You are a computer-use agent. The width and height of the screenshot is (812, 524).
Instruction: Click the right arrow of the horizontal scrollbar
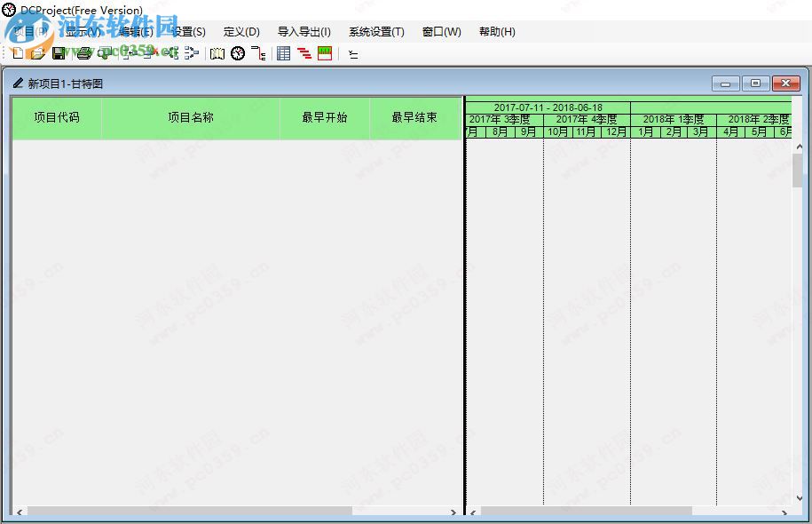point(453,512)
